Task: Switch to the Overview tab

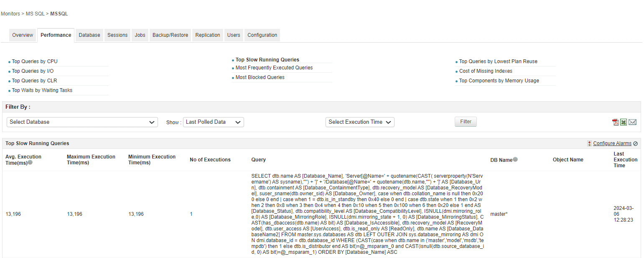Action: [23, 35]
